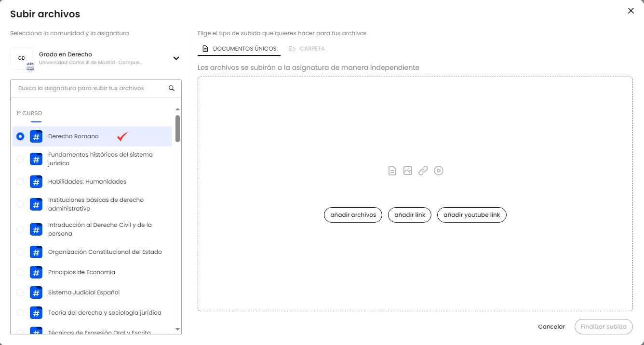Click the document icon in the upload area
This screenshot has height=345, width=644.
click(x=392, y=171)
